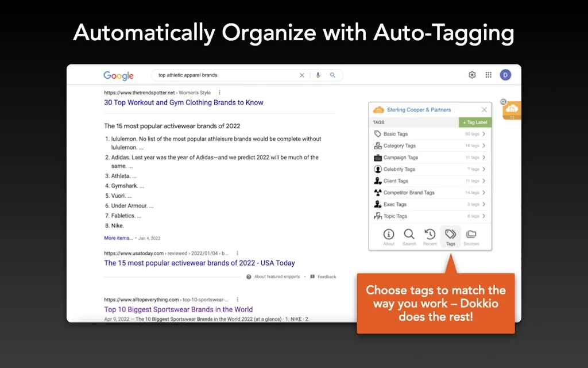The image size is (588, 368).
Task: Open the Google apps grid
Action: point(489,75)
